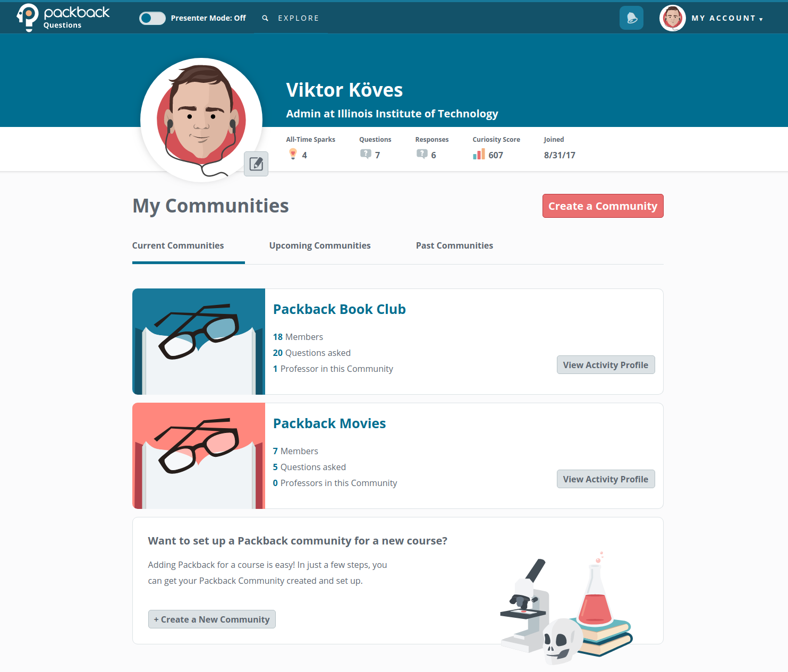Screen dimensions: 788x672
Task: View Activity Profile for Packback Movies
Action: click(x=605, y=479)
